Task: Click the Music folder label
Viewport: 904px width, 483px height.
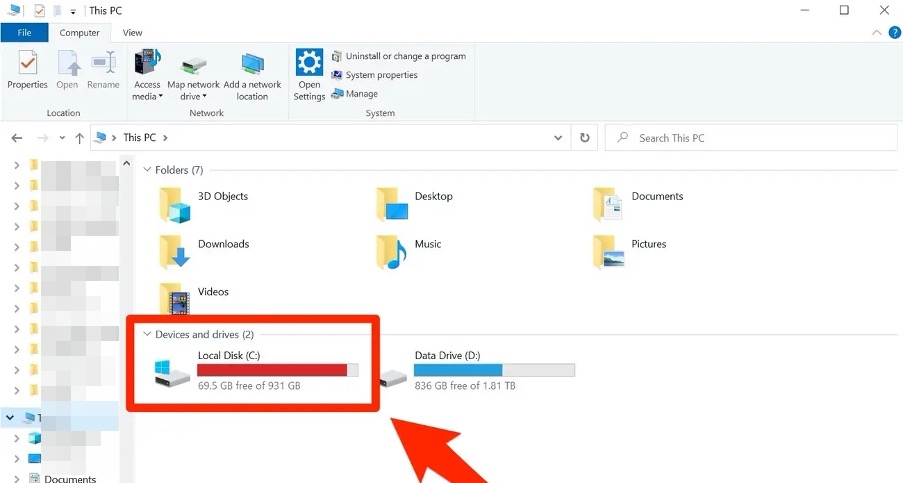Action: (428, 244)
